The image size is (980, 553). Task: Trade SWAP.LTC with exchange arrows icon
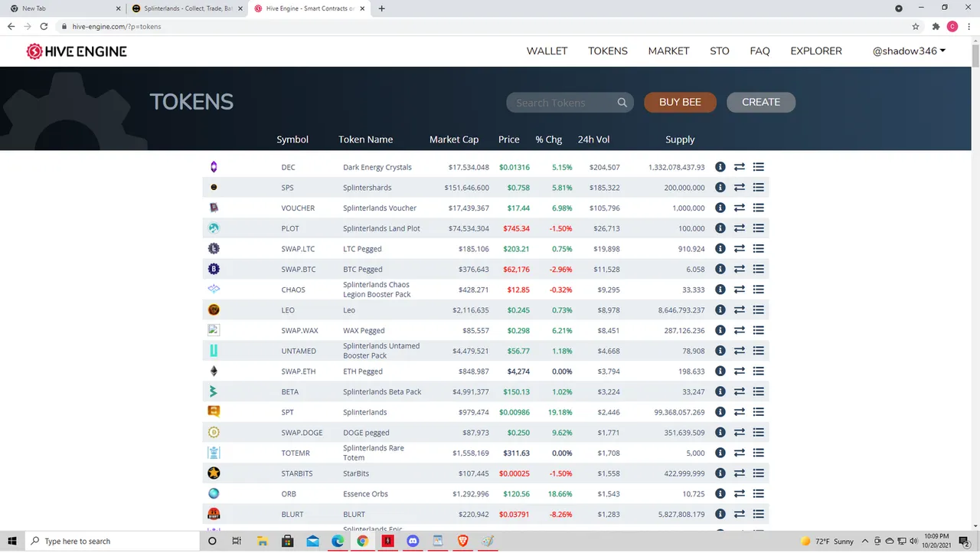point(740,249)
